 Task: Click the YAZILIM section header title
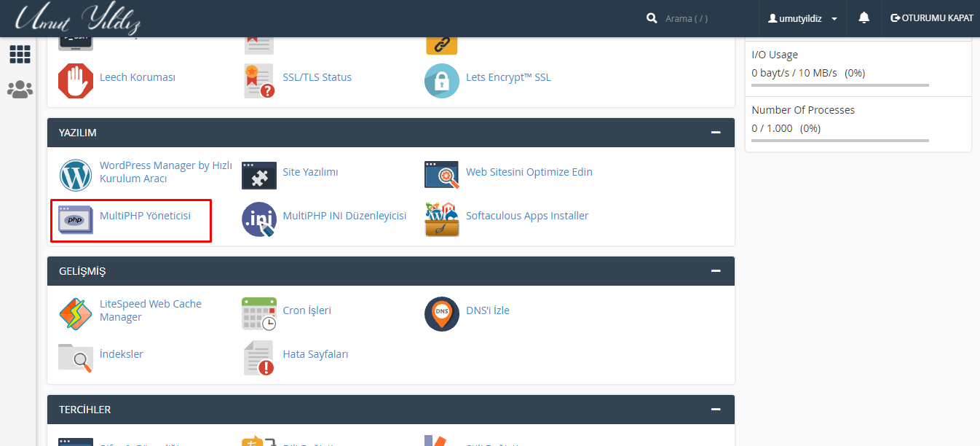[78, 133]
